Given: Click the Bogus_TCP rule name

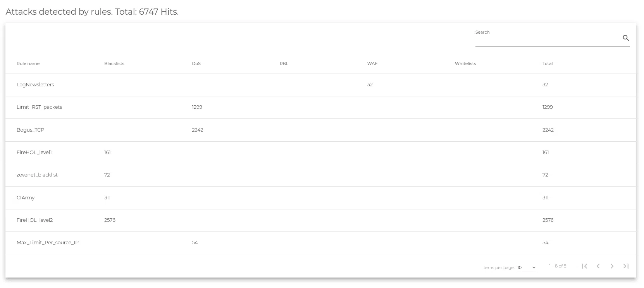Looking at the screenshot, I should (x=30, y=130).
